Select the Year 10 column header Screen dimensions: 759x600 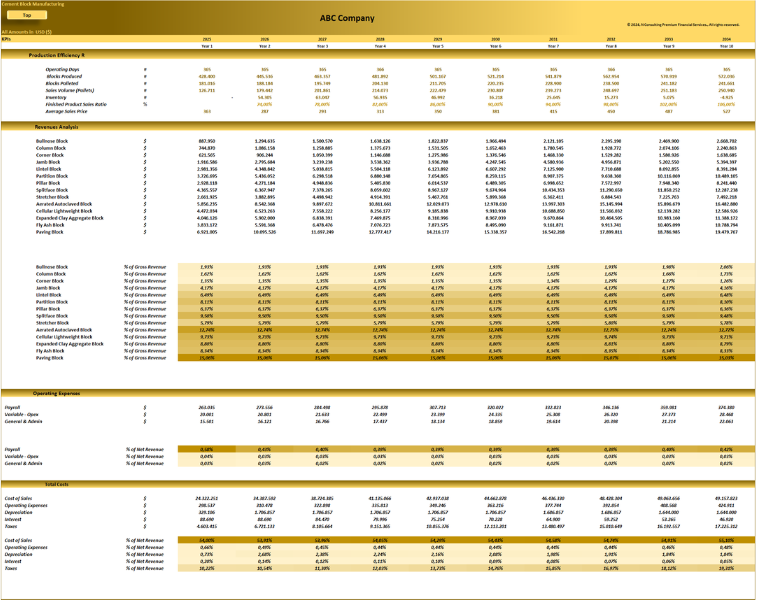coord(726,46)
